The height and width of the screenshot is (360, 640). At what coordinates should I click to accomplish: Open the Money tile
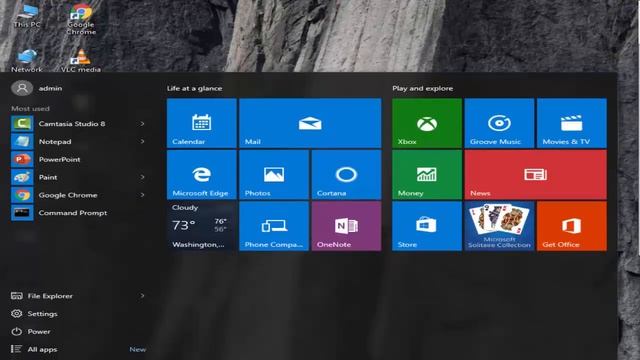427,175
